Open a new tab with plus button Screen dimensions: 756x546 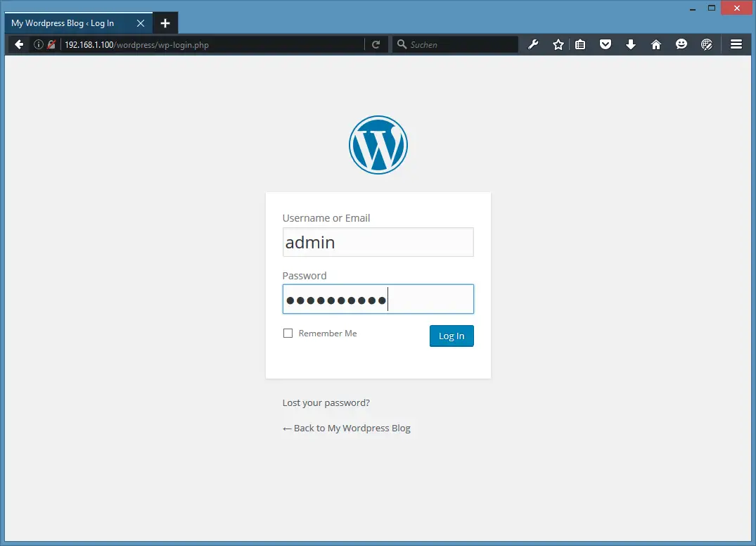pos(165,23)
